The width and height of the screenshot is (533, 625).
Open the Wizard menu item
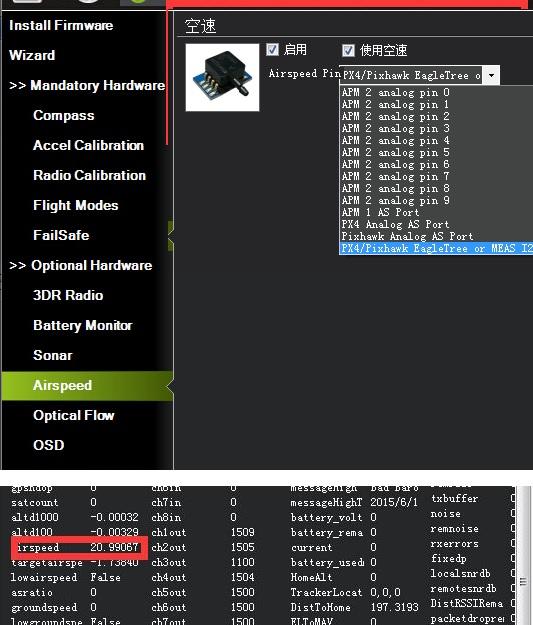pos(32,55)
